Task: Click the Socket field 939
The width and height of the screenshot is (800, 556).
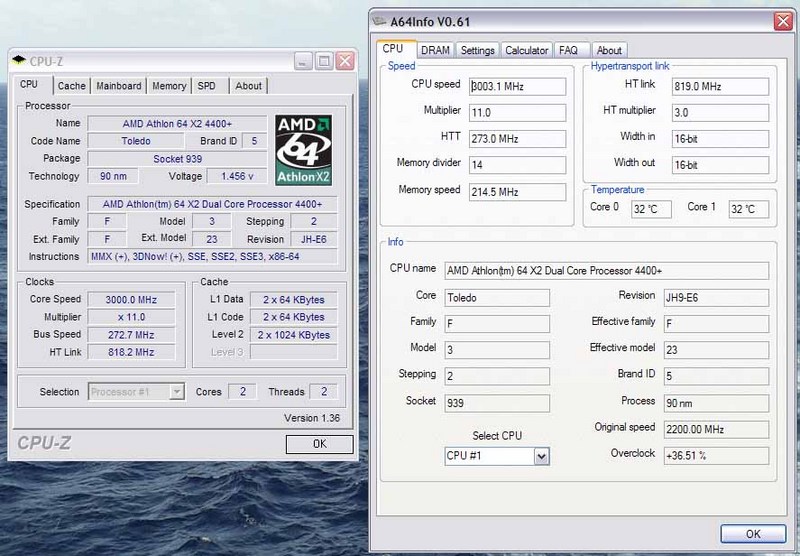Action: pos(497,403)
